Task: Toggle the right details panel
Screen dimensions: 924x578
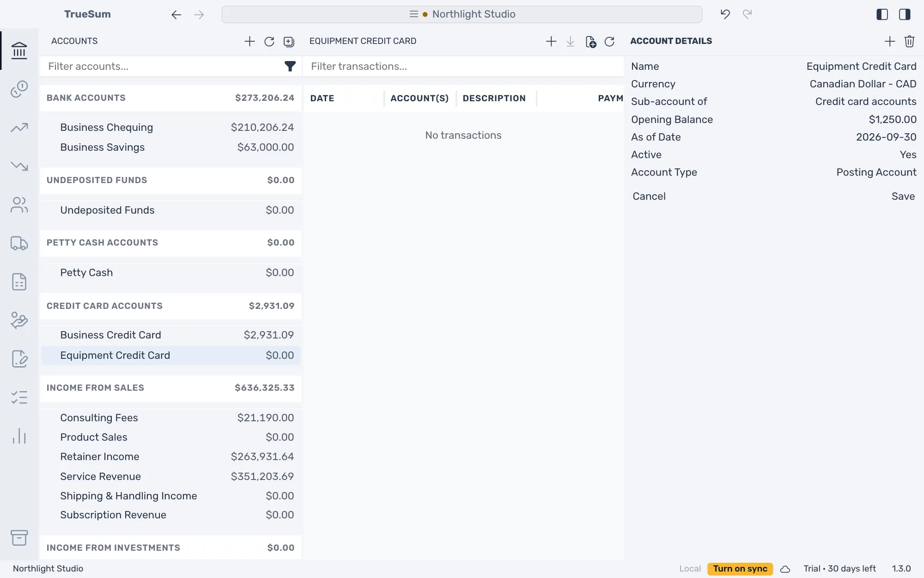Action: (905, 14)
